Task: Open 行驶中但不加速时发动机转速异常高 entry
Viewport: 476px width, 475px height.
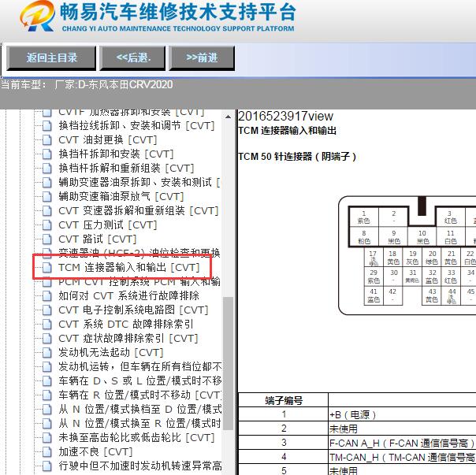Action: [x=140, y=466]
